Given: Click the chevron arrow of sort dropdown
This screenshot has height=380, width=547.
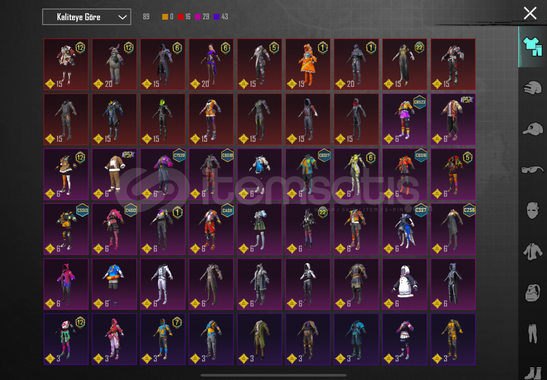Looking at the screenshot, I should (x=122, y=17).
